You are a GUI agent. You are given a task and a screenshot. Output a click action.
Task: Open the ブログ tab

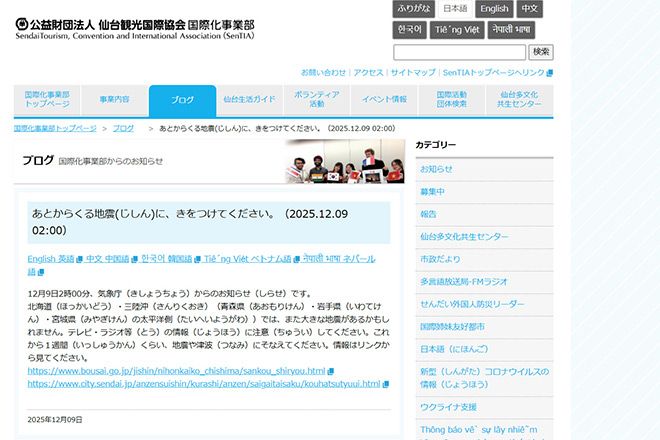pos(182,100)
